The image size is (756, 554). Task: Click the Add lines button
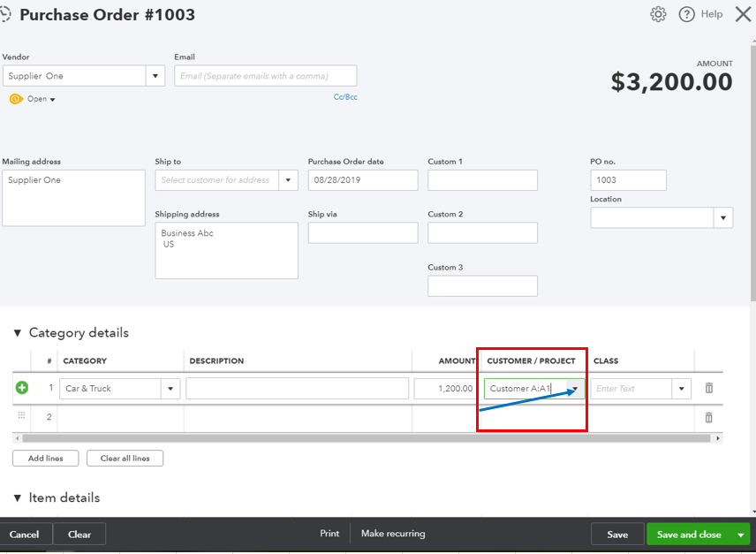(45, 458)
